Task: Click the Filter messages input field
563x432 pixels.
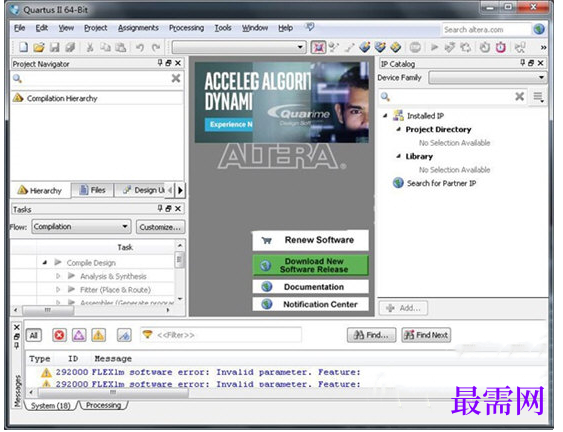Action: pos(221,335)
